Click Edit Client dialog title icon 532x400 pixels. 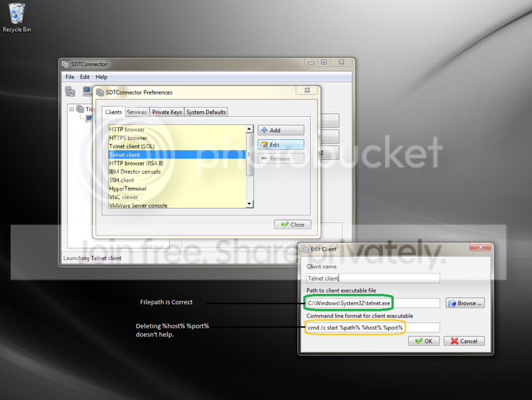coord(304,249)
